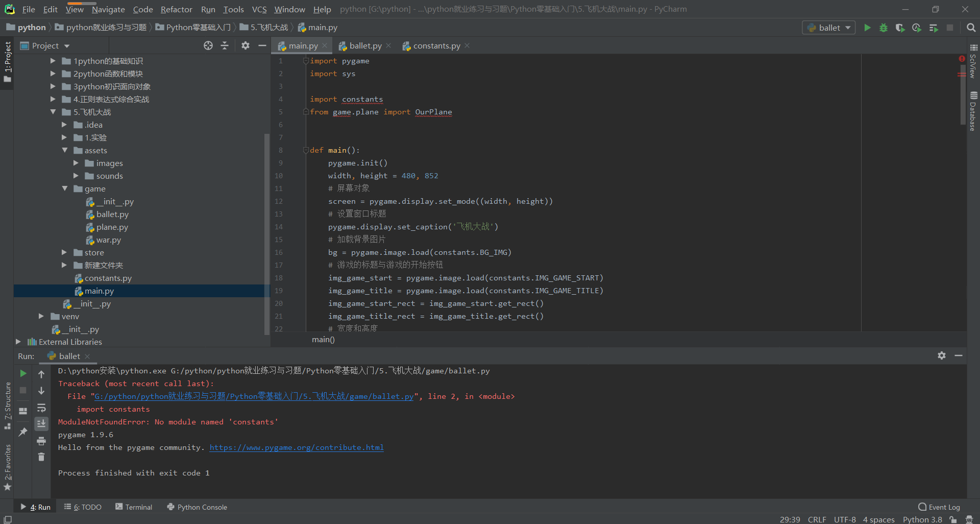
Task: Open pygame contribute.html link
Action: coord(297,447)
